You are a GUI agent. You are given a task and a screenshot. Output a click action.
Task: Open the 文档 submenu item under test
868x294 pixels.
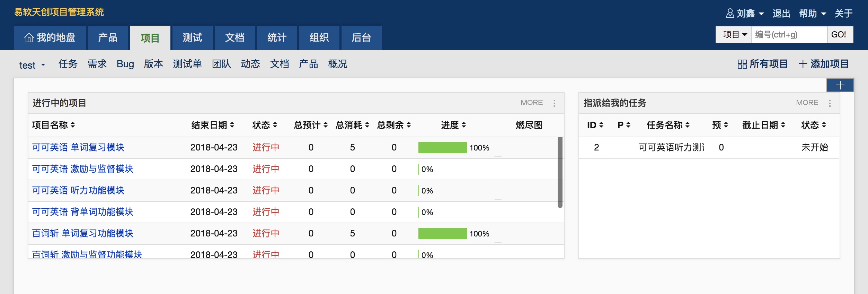[x=280, y=64]
